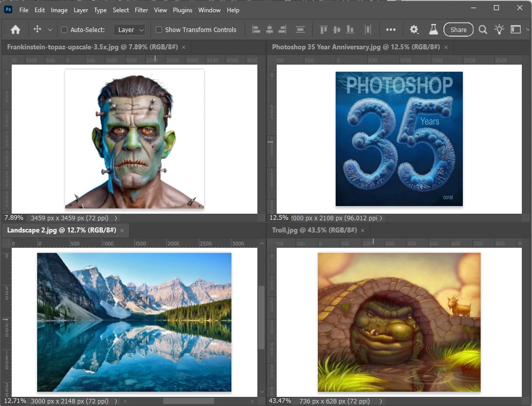The height and width of the screenshot is (406, 532).
Task: Enable the Auto-Select checkbox
Action: [64, 30]
